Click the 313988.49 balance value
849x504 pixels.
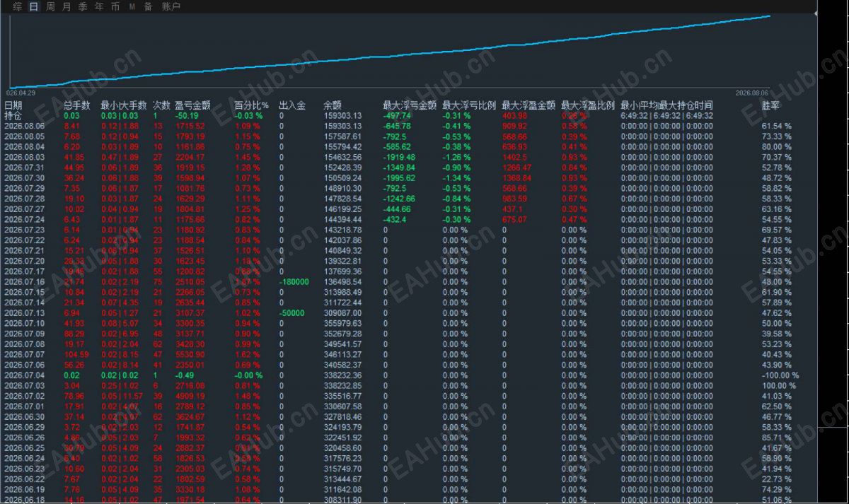[x=342, y=292]
